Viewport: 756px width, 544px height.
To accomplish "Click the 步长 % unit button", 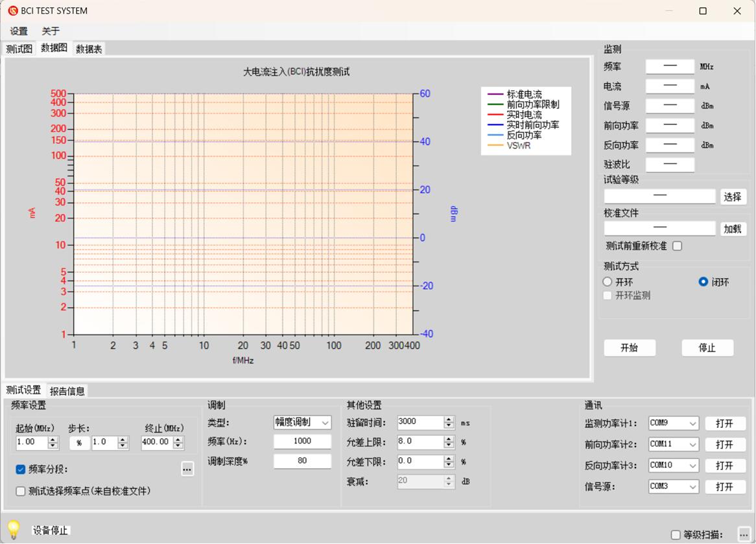I will (x=80, y=443).
